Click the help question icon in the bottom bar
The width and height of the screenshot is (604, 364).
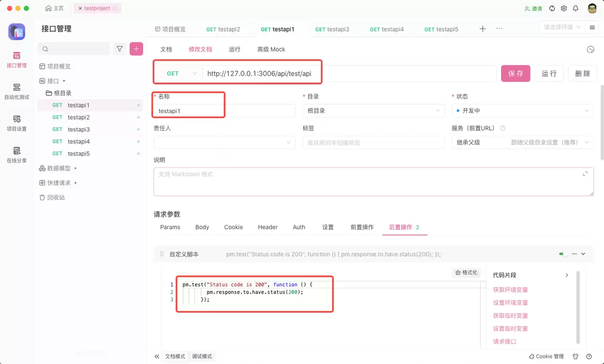[x=589, y=356]
